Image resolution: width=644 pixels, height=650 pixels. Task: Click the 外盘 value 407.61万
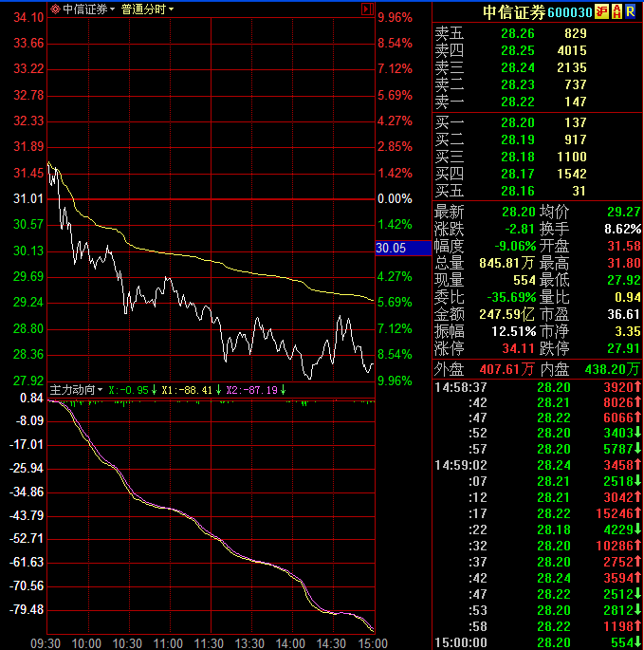click(x=506, y=369)
